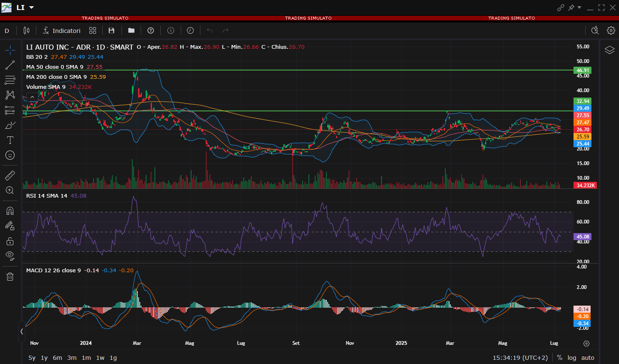The image size is (619, 364).
Task: Hide all drawings with eye icon
Action: pyautogui.click(x=10, y=256)
